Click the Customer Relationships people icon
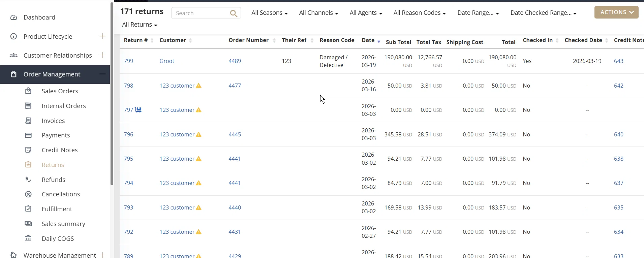Viewport: 644px width, 258px height. click(x=13, y=55)
